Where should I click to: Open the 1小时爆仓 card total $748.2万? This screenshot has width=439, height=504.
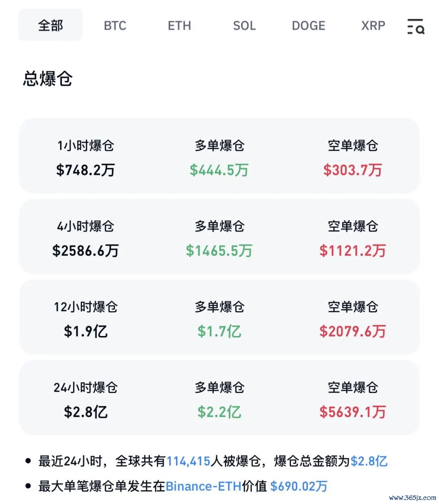(85, 170)
